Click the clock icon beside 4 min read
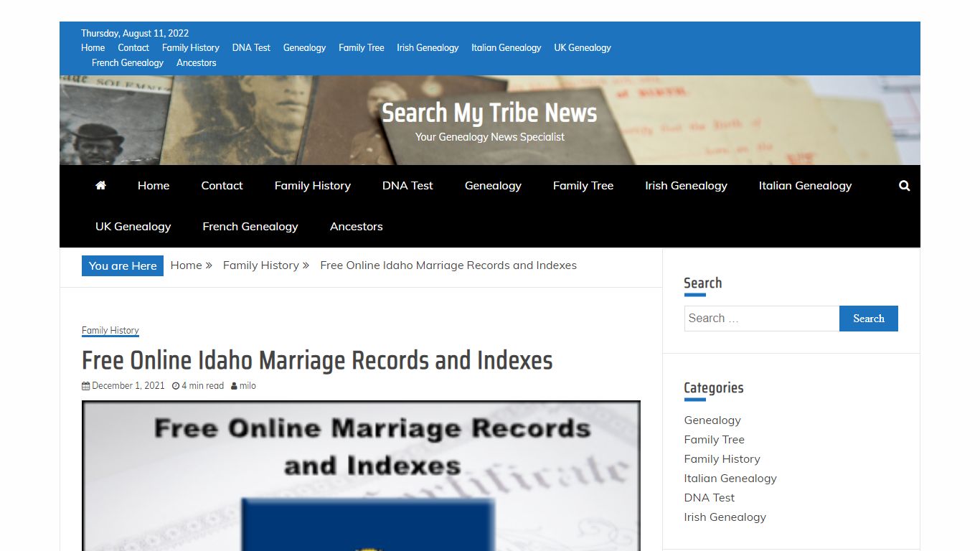 (176, 386)
